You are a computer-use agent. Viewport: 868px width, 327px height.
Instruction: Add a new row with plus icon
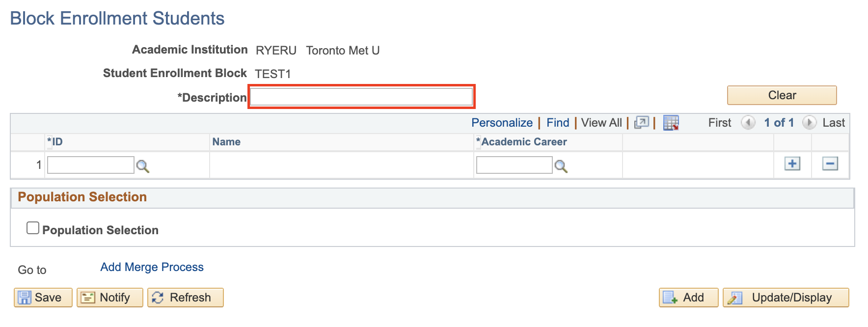pyautogui.click(x=792, y=164)
